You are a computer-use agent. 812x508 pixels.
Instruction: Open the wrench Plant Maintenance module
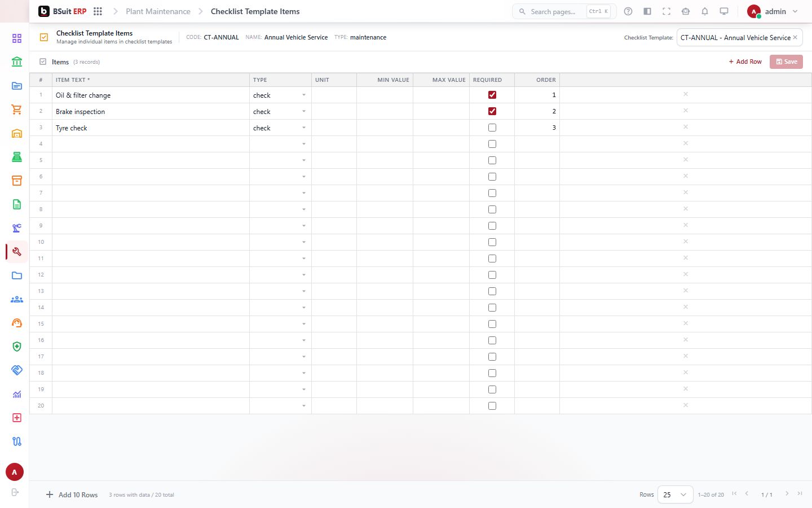(x=17, y=252)
